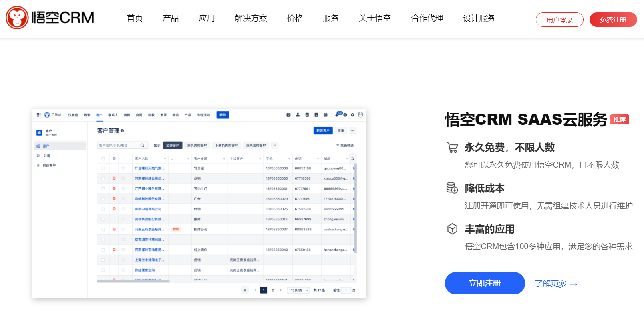644x326 pixels.
Task: Open the 15条/页 page size dropdown
Action: [x=299, y=290]
